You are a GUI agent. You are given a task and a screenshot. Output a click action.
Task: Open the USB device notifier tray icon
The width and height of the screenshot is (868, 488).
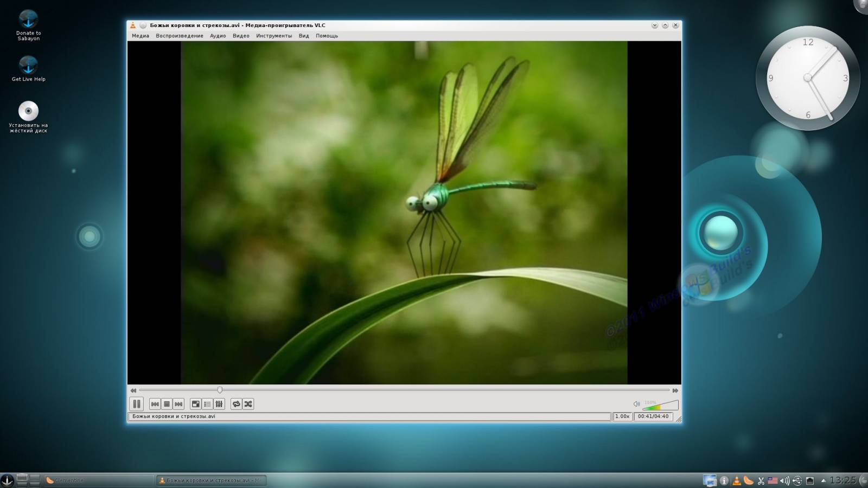click(x=797, y=480)
